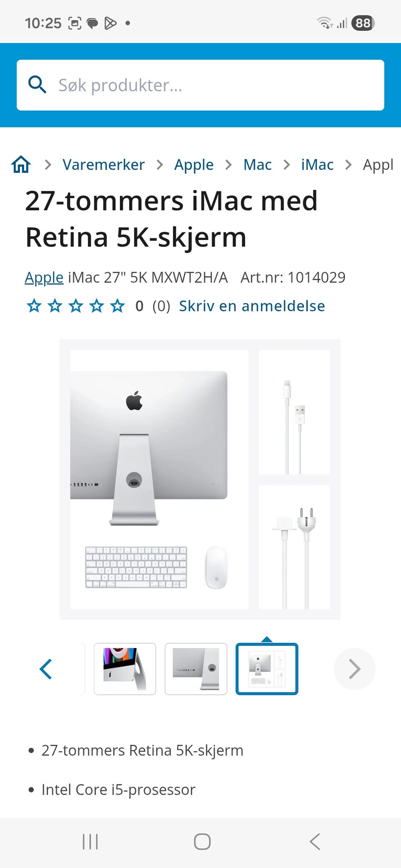Click Skriv en anmeldelse link
Screen dimensions: 401x868
pyautogui.click(x=252, y=306)
